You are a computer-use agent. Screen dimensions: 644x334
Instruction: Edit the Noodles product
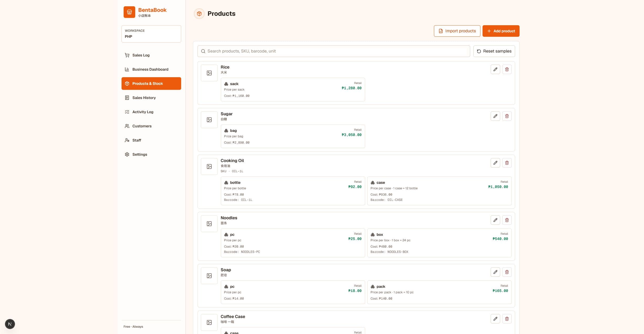point(495,220)
